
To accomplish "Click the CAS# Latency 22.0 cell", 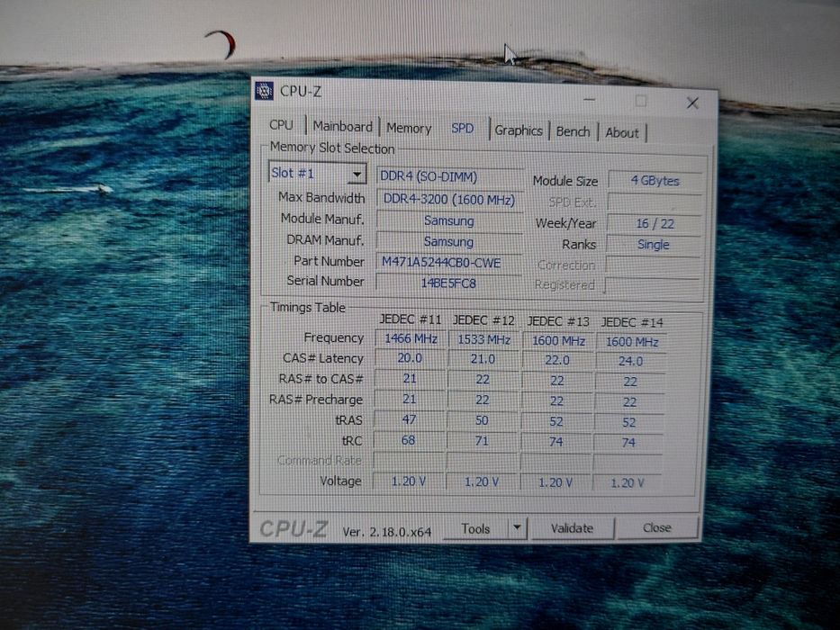I will (557, 361).
